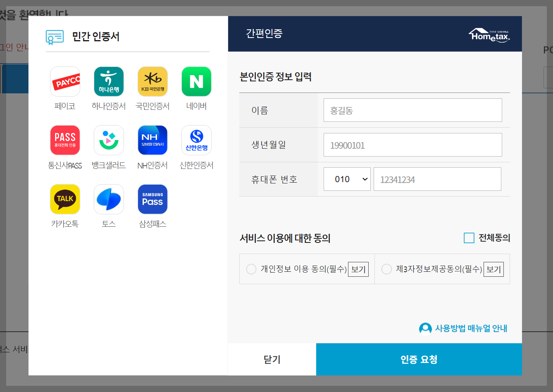Click the phone number input field
This screenshot has height=392, width=553.
437,179
